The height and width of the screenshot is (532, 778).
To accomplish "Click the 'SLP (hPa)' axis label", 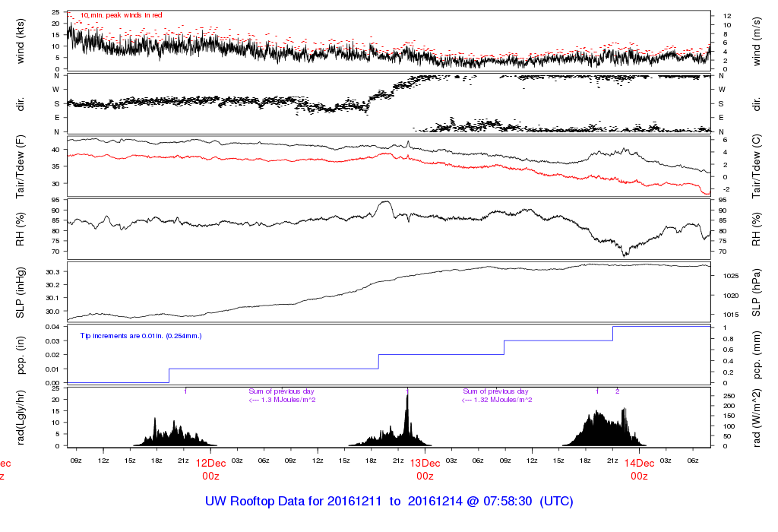I will (x=756, y=293).
